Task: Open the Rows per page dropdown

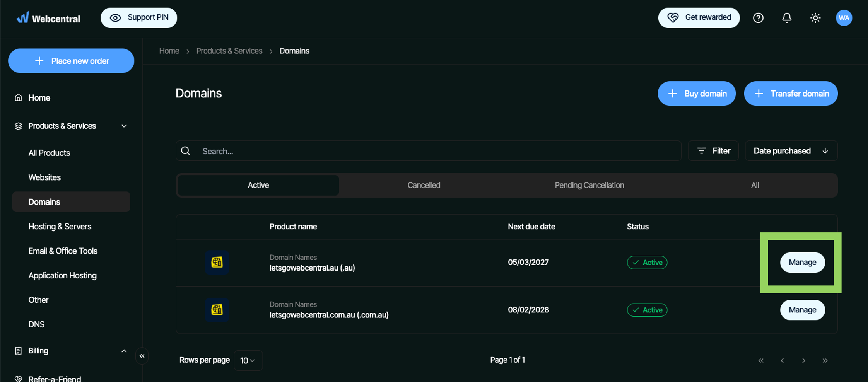Action: pyautogui.click(x=248, y=360)
